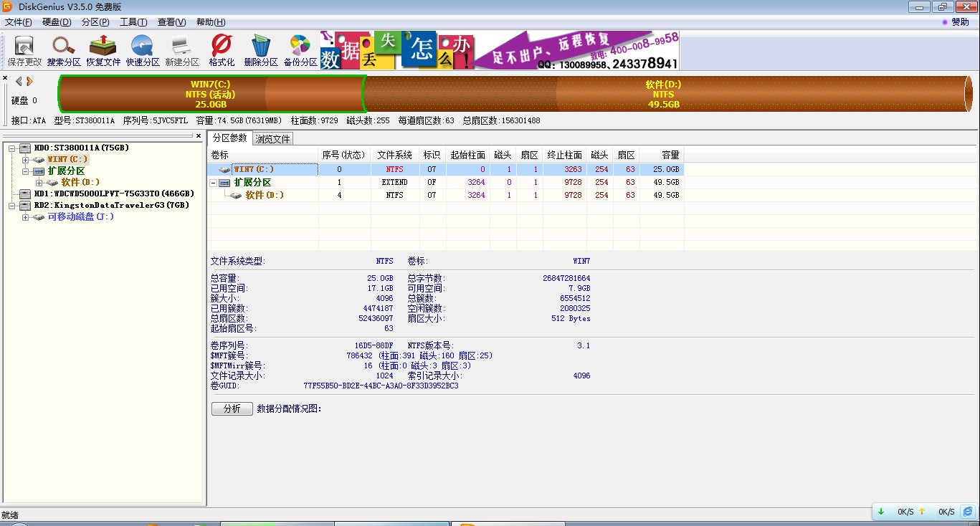
Task: Open the 分区(P) menu
Action: point(95,22)
